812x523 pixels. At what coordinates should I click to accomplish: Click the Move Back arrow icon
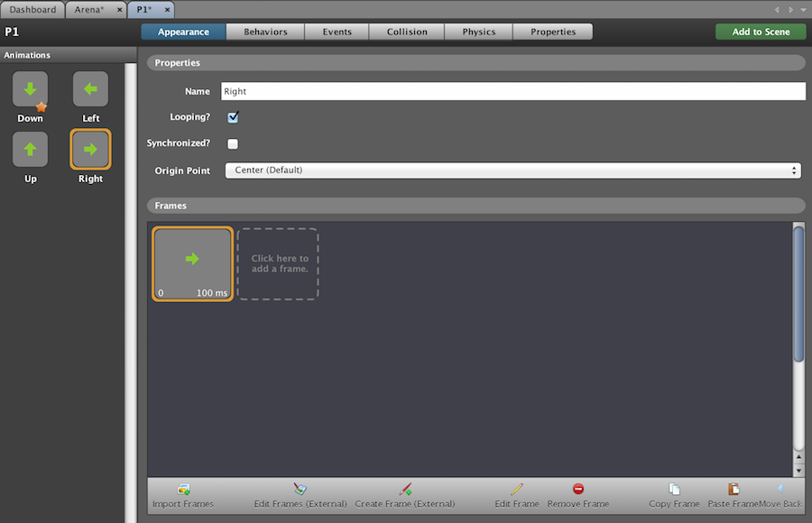pos(780,489)
